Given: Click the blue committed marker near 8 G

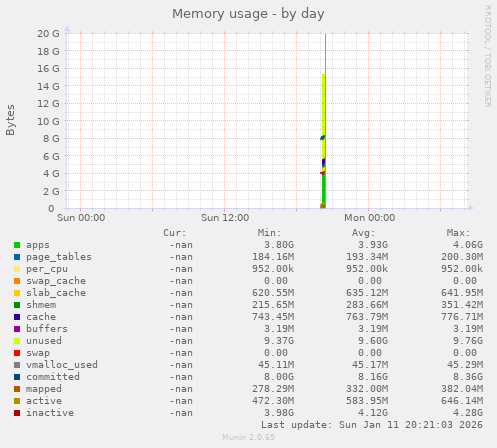Looking at the screenshot, I should [x=322, y=138].
